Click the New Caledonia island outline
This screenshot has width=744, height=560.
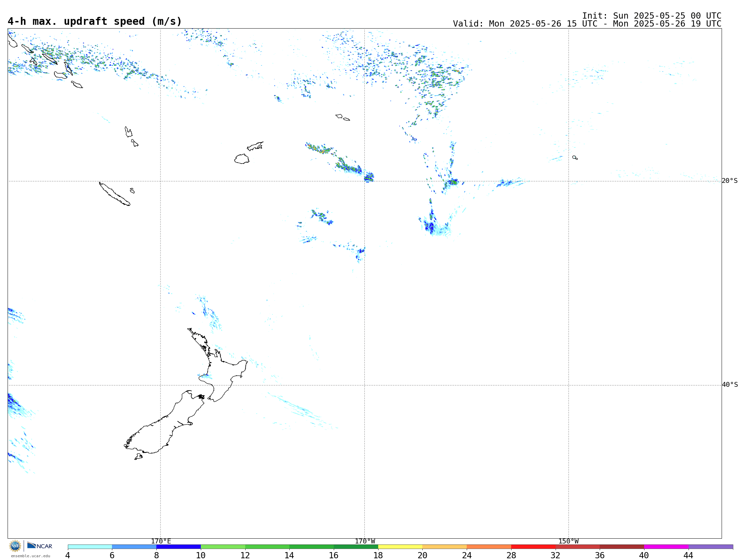115,194
